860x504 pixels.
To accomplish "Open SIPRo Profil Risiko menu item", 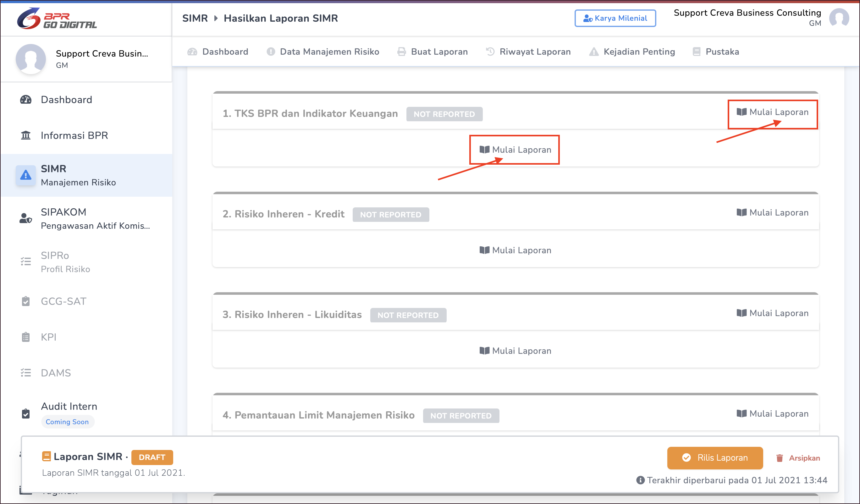I will (x=86, y=262).
